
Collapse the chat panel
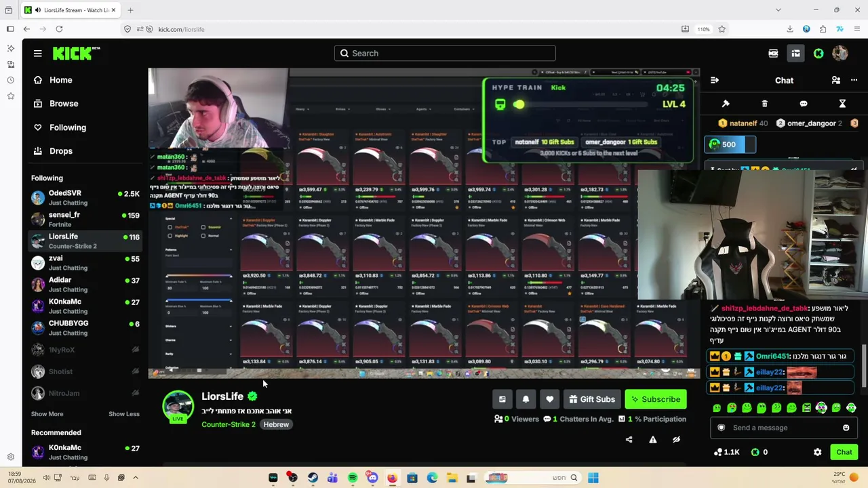click(714, 80)
